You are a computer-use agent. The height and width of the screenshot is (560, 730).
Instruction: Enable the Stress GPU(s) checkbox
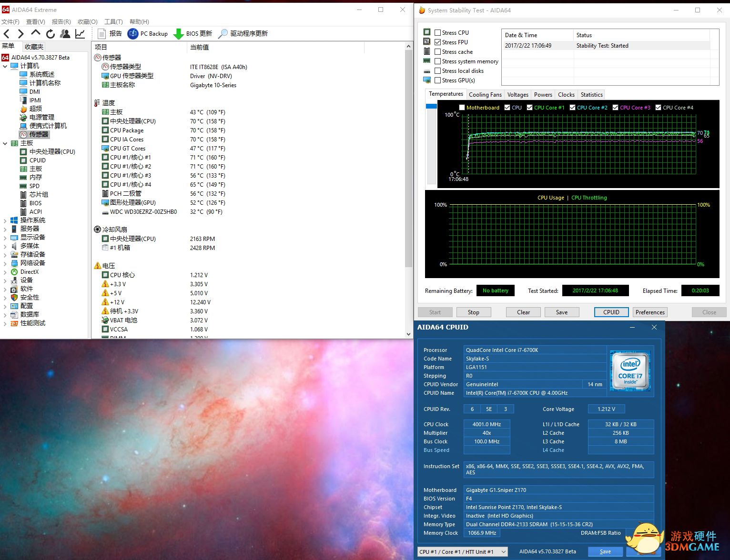pyautogui.click(x=437, y=80)
